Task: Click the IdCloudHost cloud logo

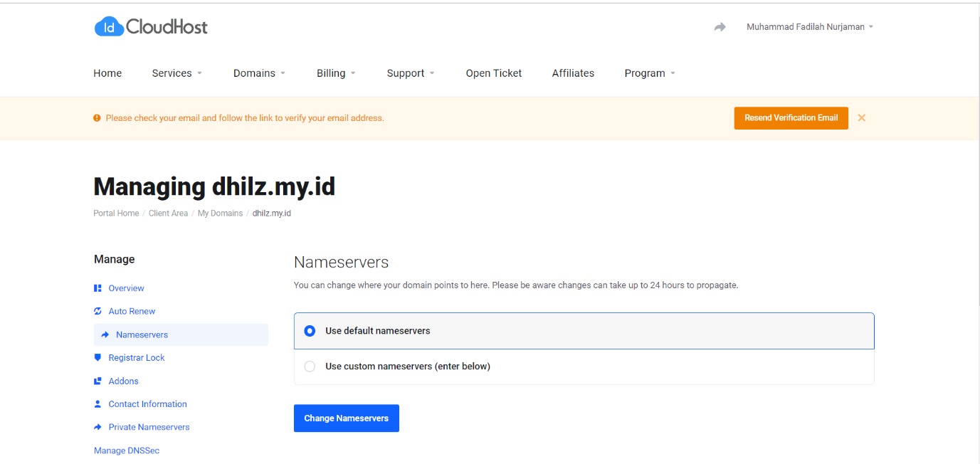Action: (151, 27)
